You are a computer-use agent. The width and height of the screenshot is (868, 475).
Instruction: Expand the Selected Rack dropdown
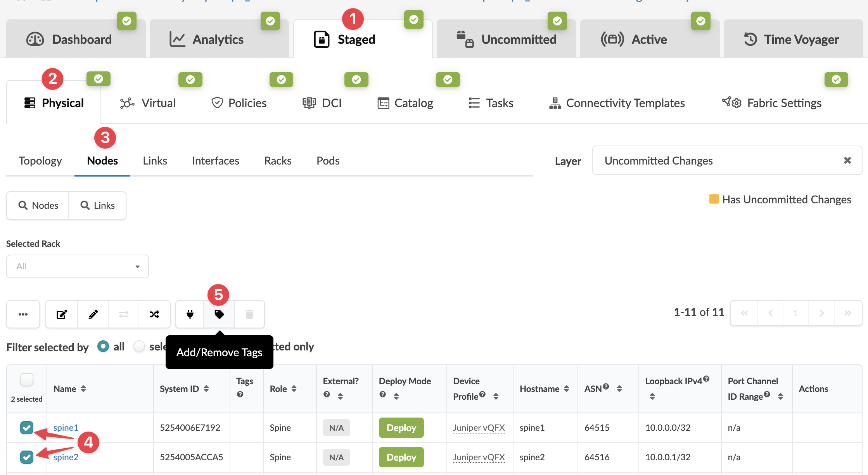click(78, 266)
